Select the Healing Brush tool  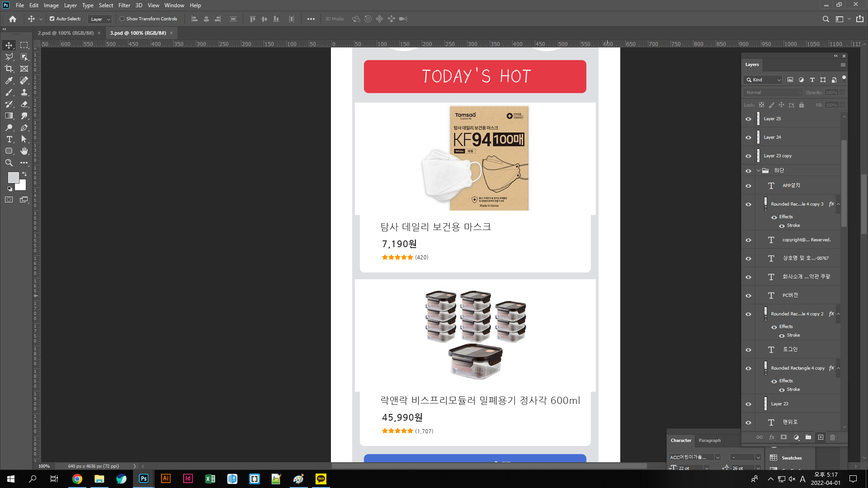(24, 80)
